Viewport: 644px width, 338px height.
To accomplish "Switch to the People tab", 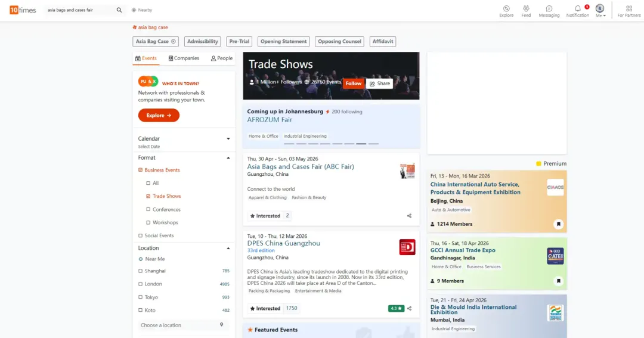I will pyautogui.click(x=222, y=58).
